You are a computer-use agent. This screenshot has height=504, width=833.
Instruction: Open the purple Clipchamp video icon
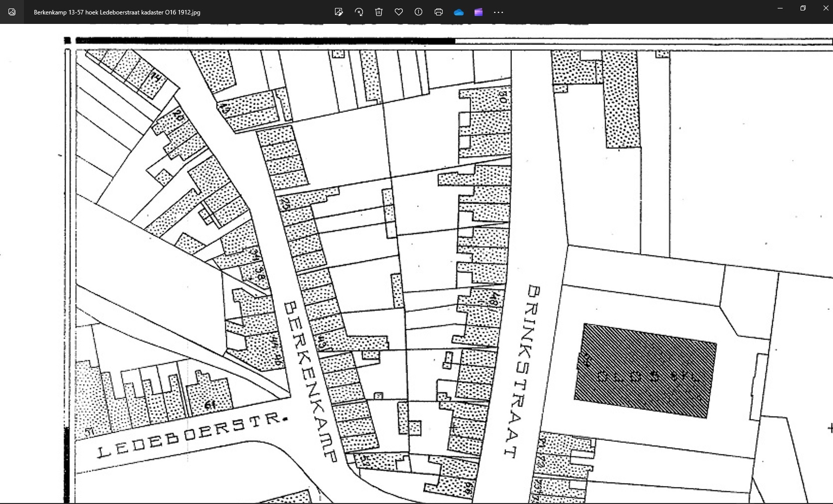point(479,12)
